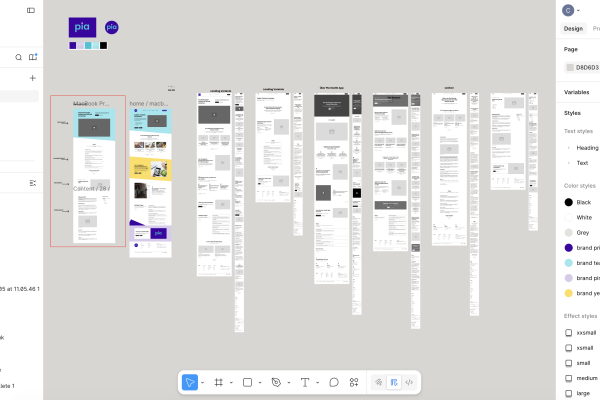The image size is (600, 400).
Task: Click the page background color swatch
Action: tap(570, 67)
